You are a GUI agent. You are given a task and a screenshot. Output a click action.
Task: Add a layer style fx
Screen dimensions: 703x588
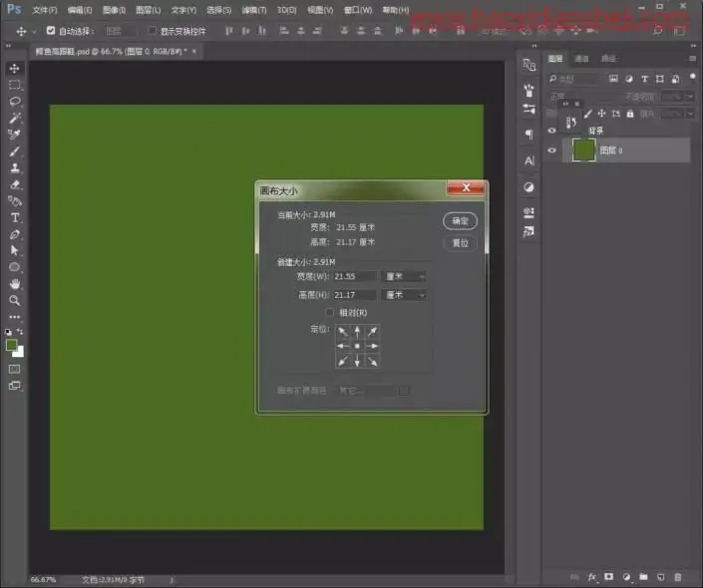(591, 577)
